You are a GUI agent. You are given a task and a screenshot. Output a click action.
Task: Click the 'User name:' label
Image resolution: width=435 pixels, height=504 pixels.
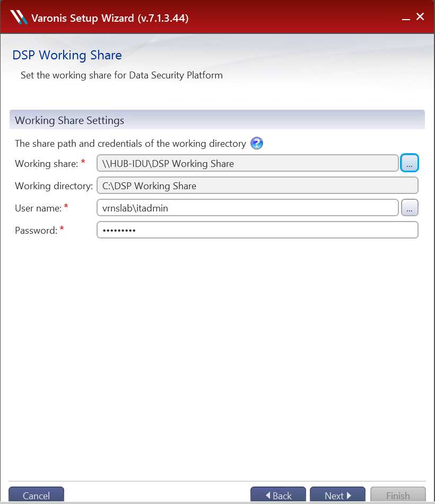(38, 208)
